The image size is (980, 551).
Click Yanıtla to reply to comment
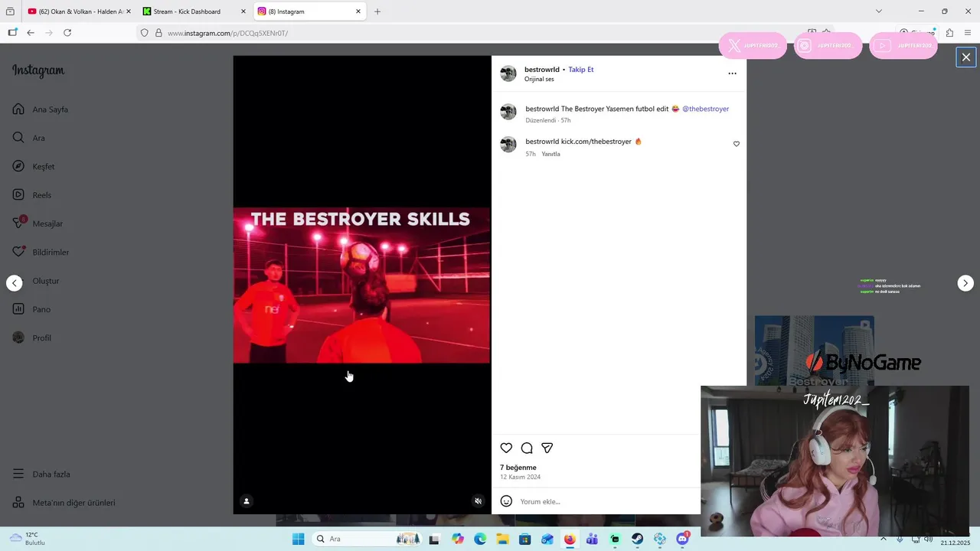[x=551, y=154]
